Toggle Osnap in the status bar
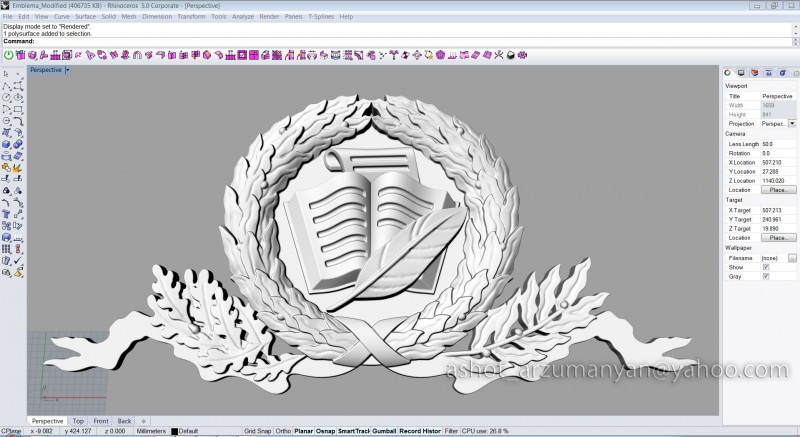 point(325,431)
